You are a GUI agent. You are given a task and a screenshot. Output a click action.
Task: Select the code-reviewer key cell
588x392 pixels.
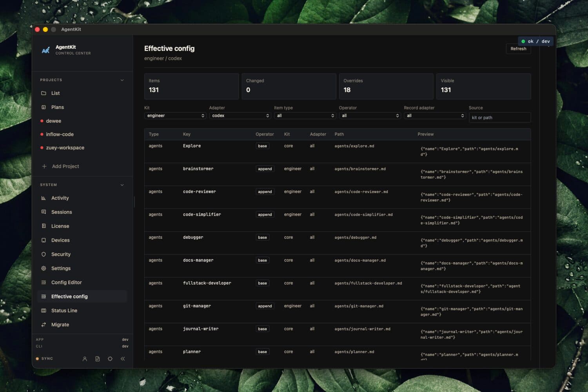(200, 192)
